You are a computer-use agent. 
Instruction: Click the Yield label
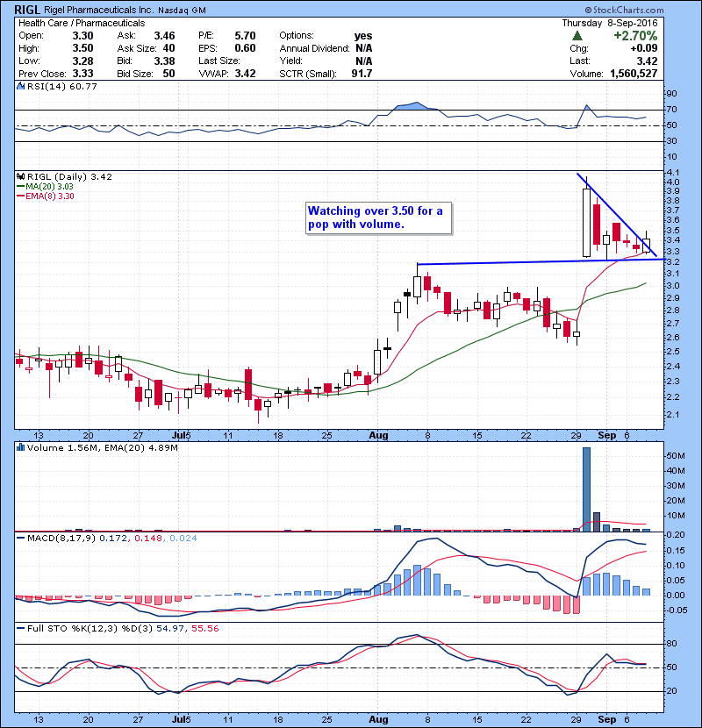[290, 61]
